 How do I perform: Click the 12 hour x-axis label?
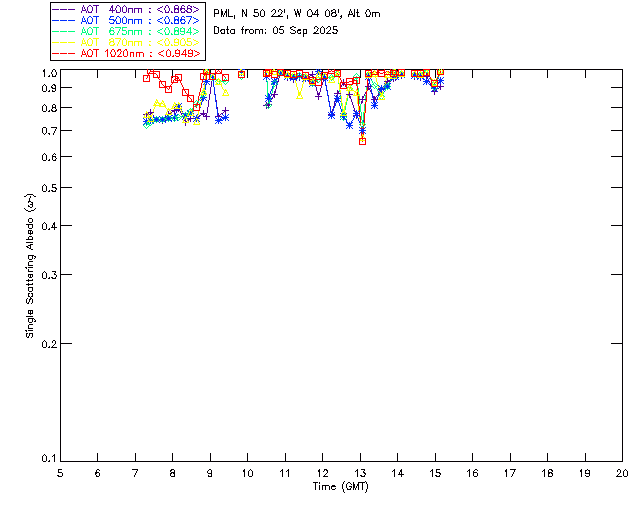click(322, 473)
